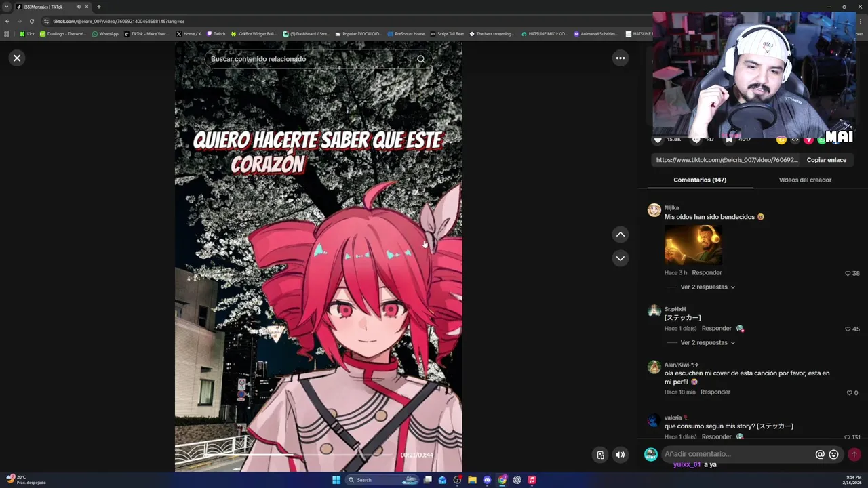Viewport: 868px width, 488px height.
Task: Open the three-dot more options menu
Action: pyautogui.click(x=620, y=58)
